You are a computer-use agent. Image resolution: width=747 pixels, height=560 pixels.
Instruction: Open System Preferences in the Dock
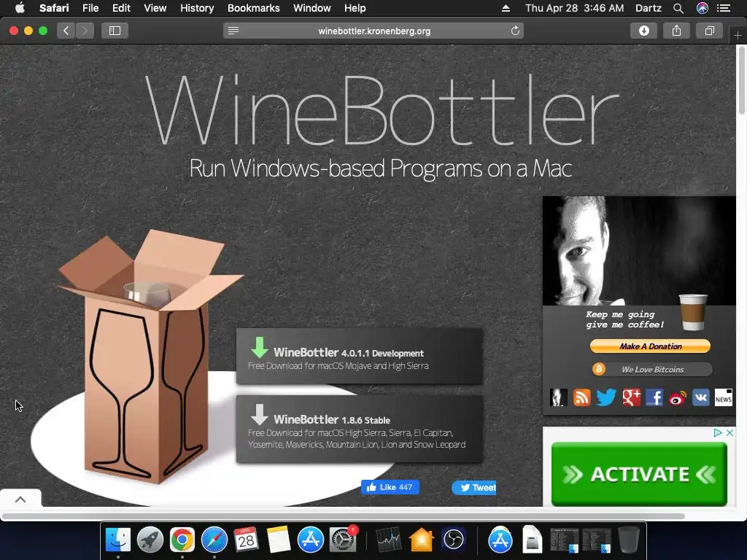(x=343, y=540)
